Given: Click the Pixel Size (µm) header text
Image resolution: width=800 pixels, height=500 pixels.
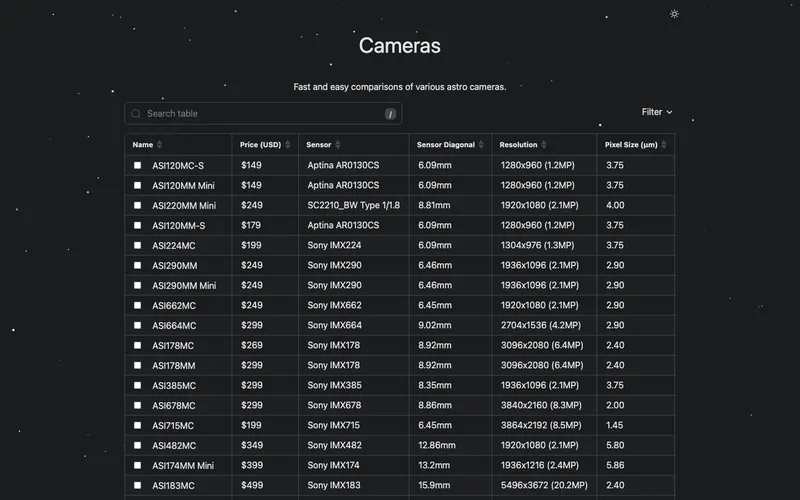Looking at the screenshot, I should tap(631, 144).
